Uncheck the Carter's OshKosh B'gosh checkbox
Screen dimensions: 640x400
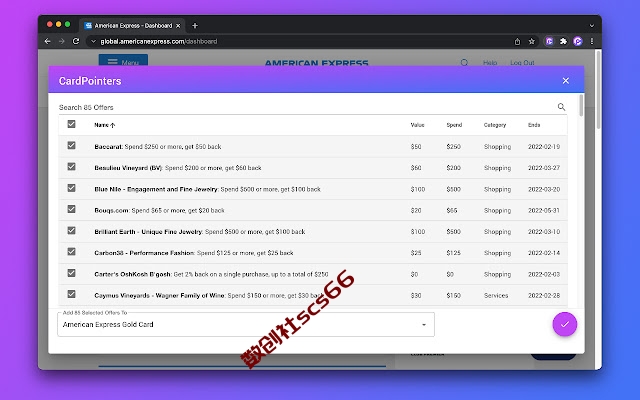point(71,273)
